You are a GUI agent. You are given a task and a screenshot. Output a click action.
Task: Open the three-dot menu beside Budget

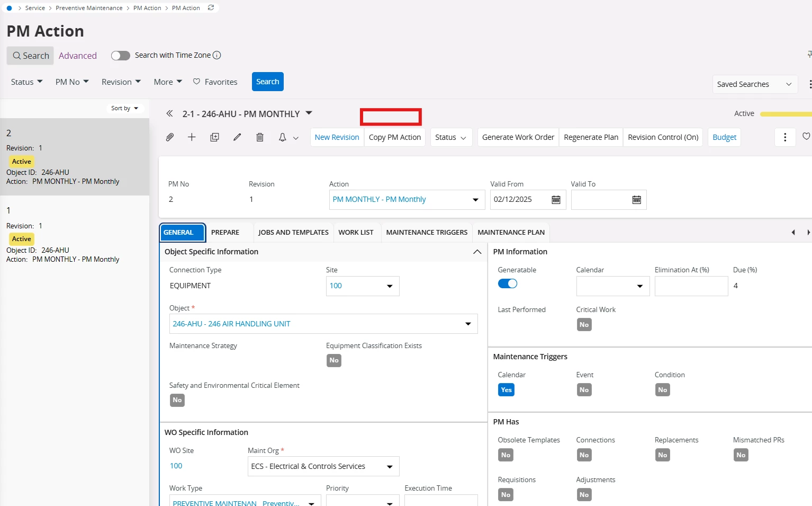click(785, 137)
